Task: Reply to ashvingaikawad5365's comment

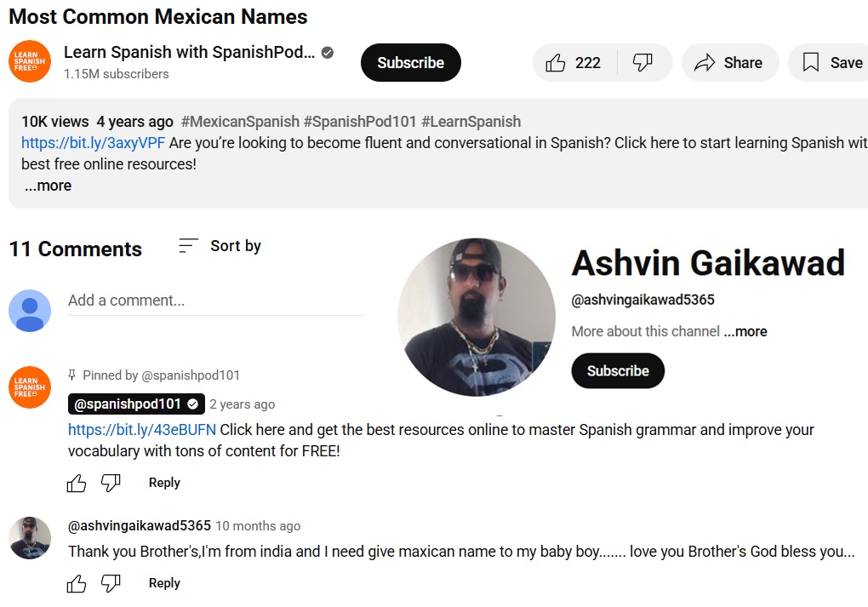Action: (x=164, y=583)
